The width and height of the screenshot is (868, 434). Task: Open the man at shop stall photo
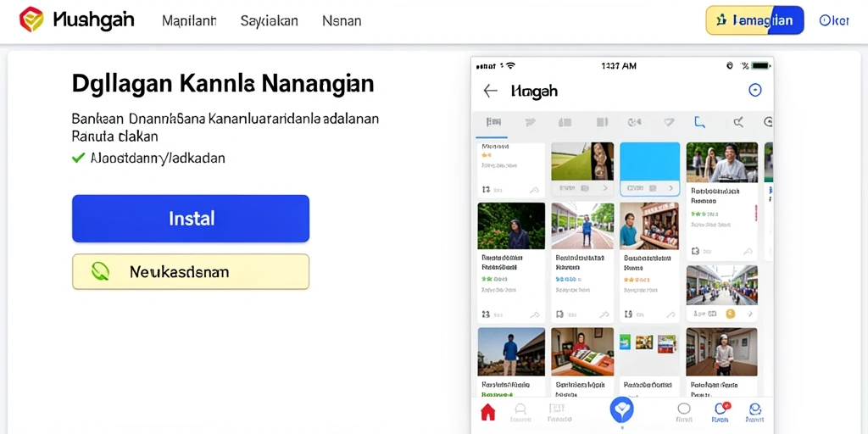[648, 225]
